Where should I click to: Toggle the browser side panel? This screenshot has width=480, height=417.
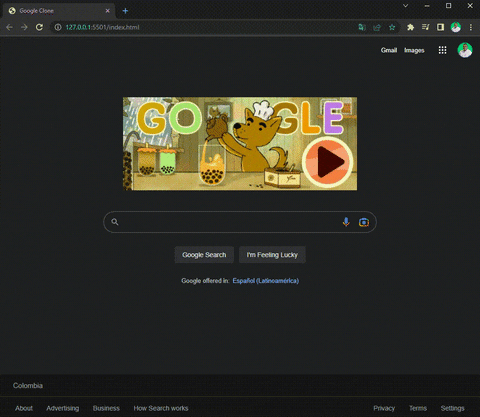tap(440, 27)
